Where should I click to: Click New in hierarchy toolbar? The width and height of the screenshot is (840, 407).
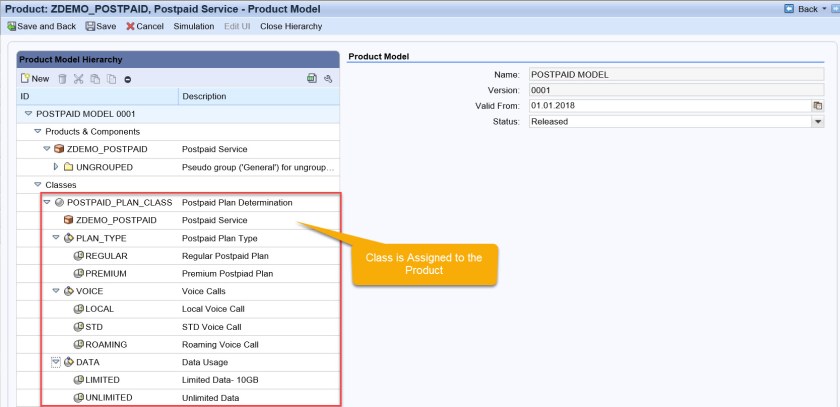point(35,79)
